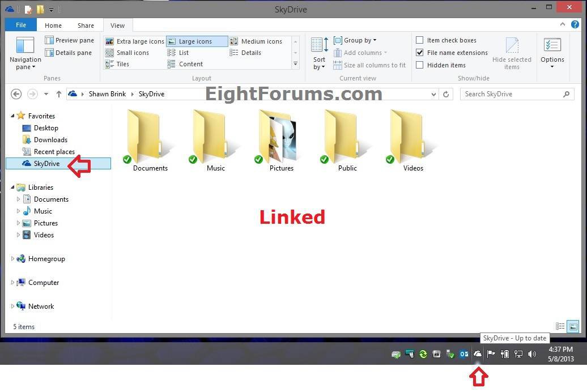Switch to the Home ribbon tab

(53, 25)
